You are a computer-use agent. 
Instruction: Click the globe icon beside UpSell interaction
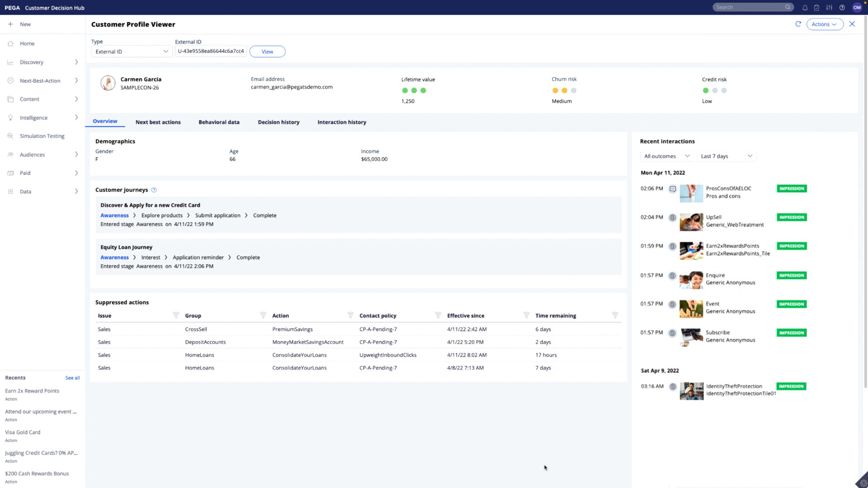673,217
